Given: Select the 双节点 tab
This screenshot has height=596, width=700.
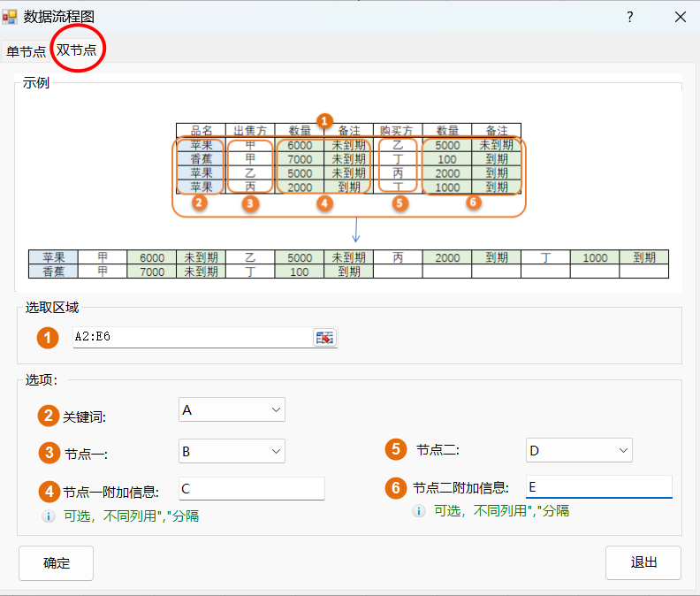Looking at the screenshot, I should (x=76, y=50).
